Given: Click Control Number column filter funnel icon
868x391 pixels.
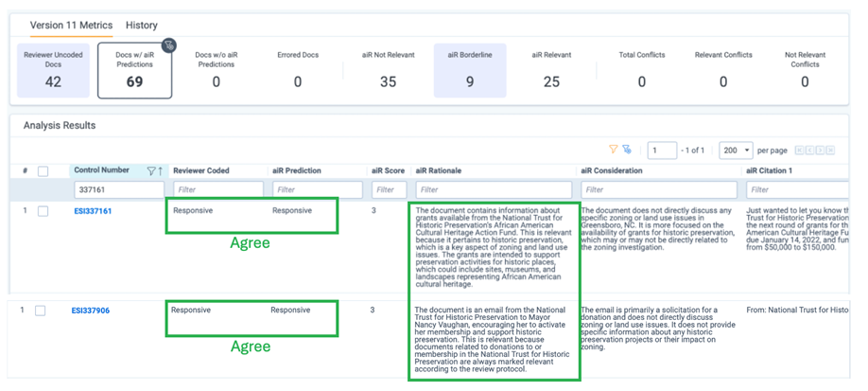Looking at the screenshot, I should [150, 171].
